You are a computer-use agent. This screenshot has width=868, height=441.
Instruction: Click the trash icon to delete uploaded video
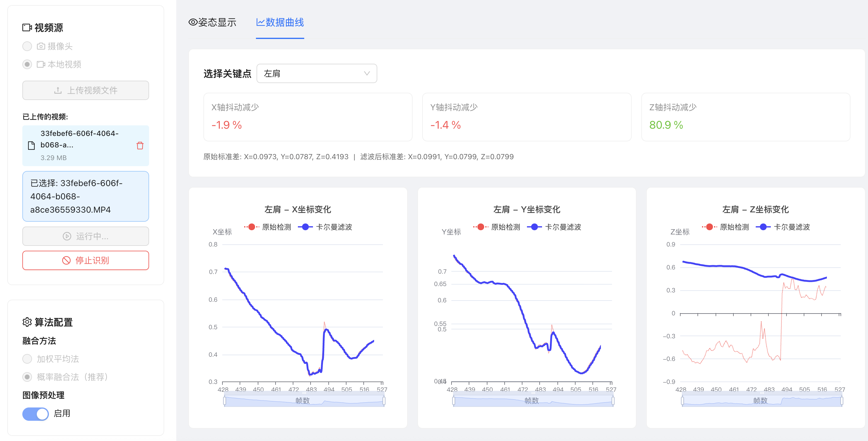pos(140,146)
